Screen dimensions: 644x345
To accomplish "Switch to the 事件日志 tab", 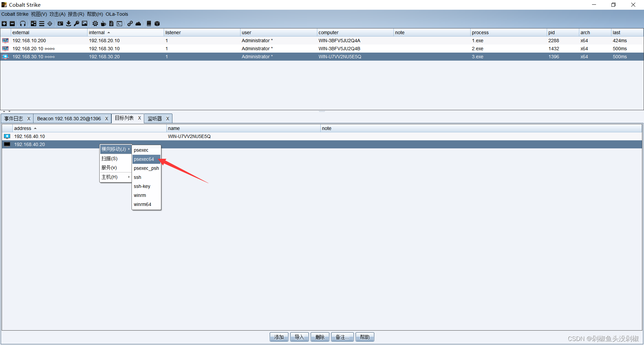I will [14, 119].
